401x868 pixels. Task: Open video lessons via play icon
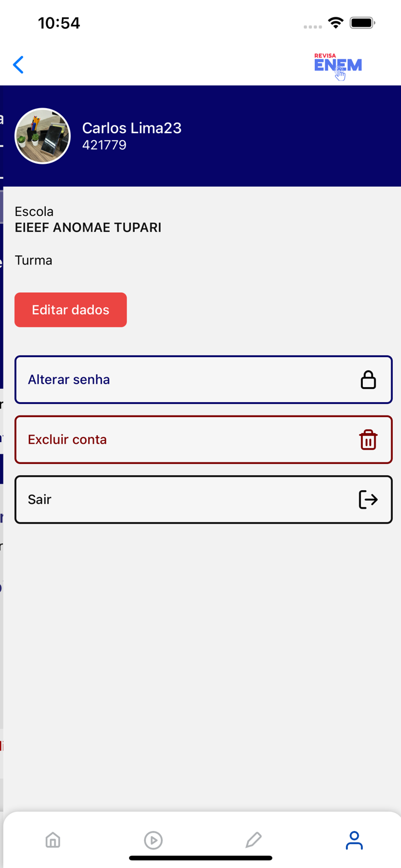click(153, 840)
